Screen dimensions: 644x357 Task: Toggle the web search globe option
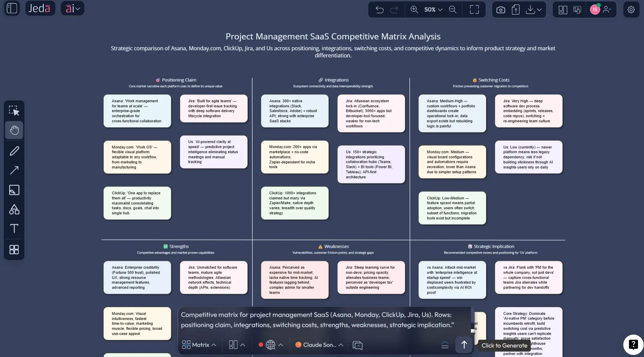[270, 345]
